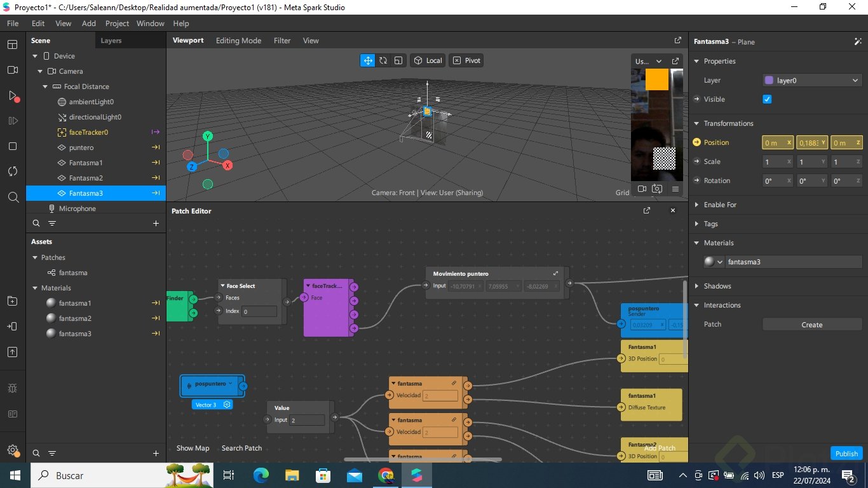Open Meta Spark settings gear icon
868x488 pixels.
[x=13, y=450]
